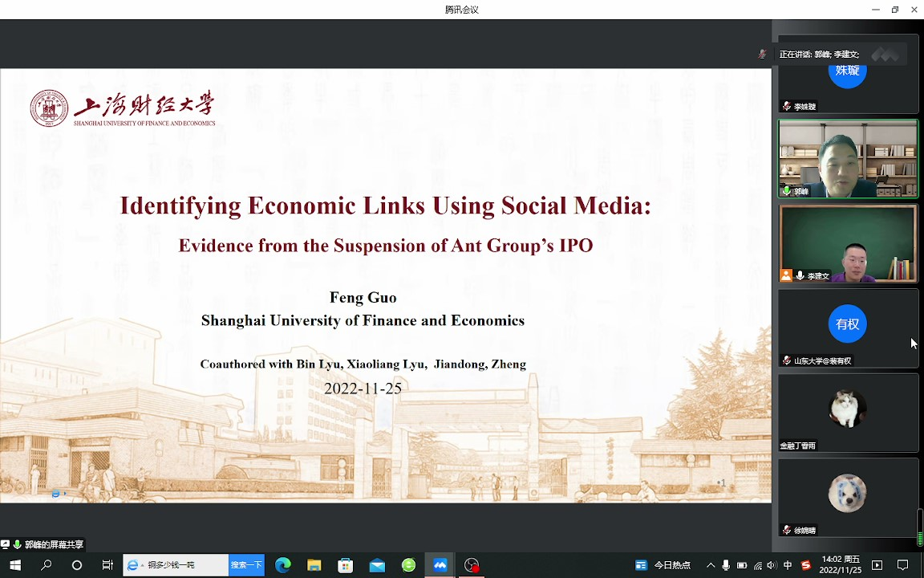Open the notification action center
The image size is (924, 578).
pyautogui.click(x=902, y=565)
